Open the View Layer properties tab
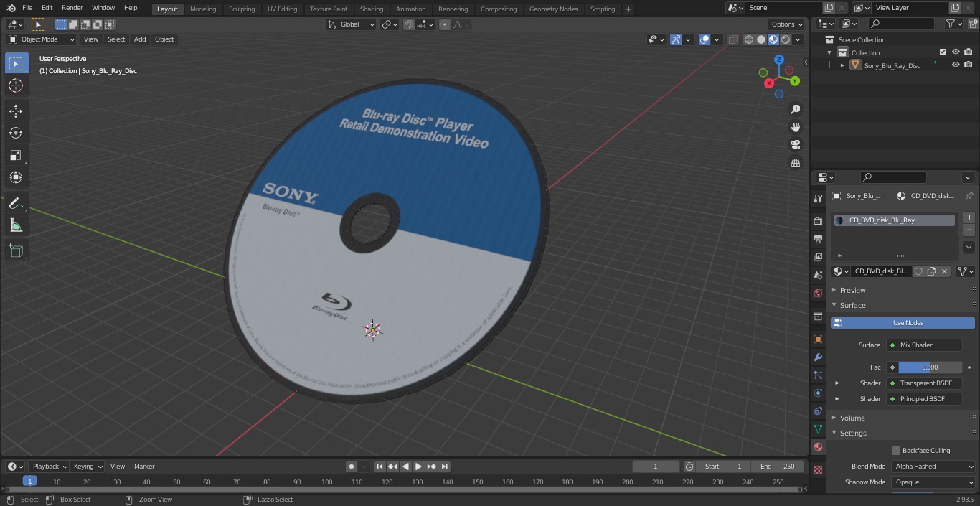Viewport: 980px width, 506px height. point(818,257)
